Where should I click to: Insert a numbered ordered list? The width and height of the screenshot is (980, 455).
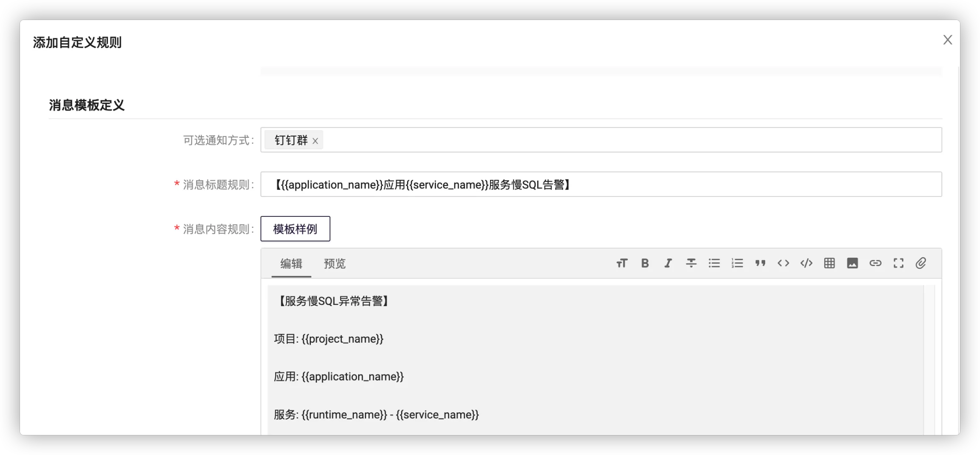tap(737, 263)
